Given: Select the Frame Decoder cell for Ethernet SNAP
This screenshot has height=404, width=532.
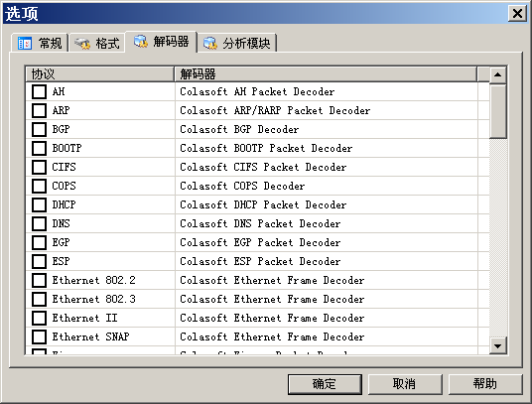Looking at the screenshot, I should click(327, 337).
